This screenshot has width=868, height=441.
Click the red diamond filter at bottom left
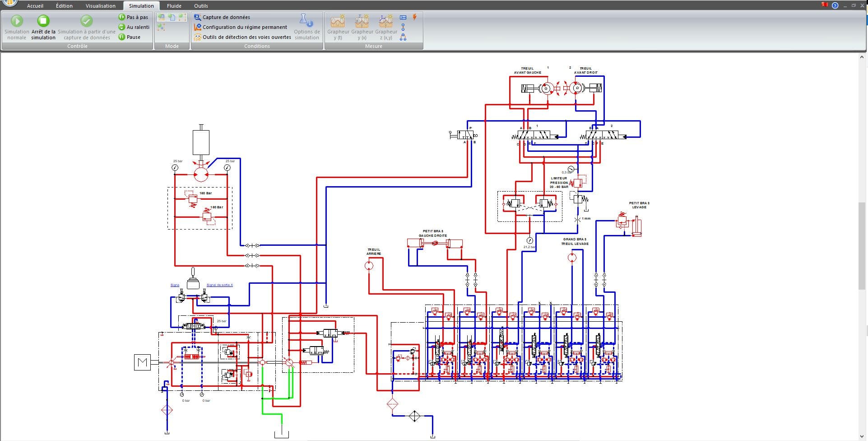tap(167, 410)
